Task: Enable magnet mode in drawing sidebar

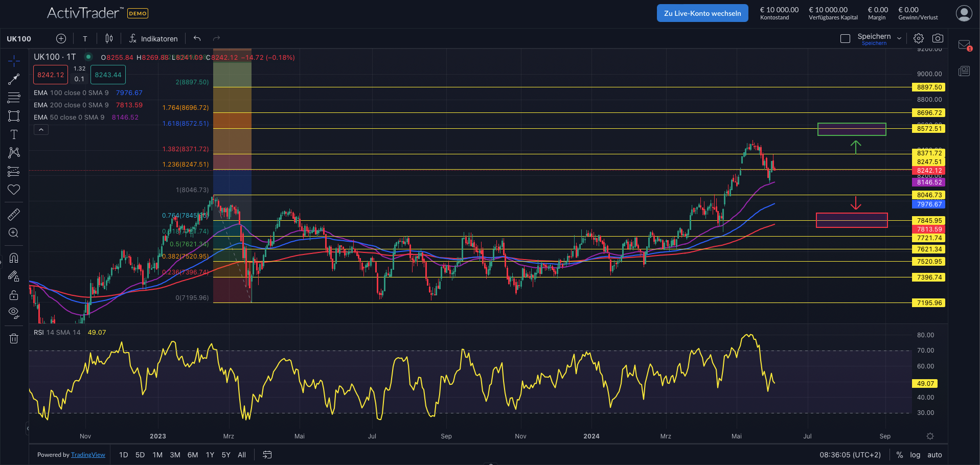Action: [14, 258]
